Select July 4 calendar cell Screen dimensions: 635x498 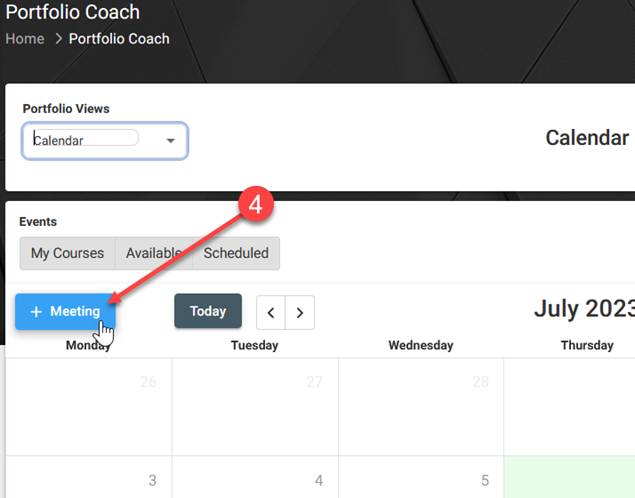[x=255, y=477]
